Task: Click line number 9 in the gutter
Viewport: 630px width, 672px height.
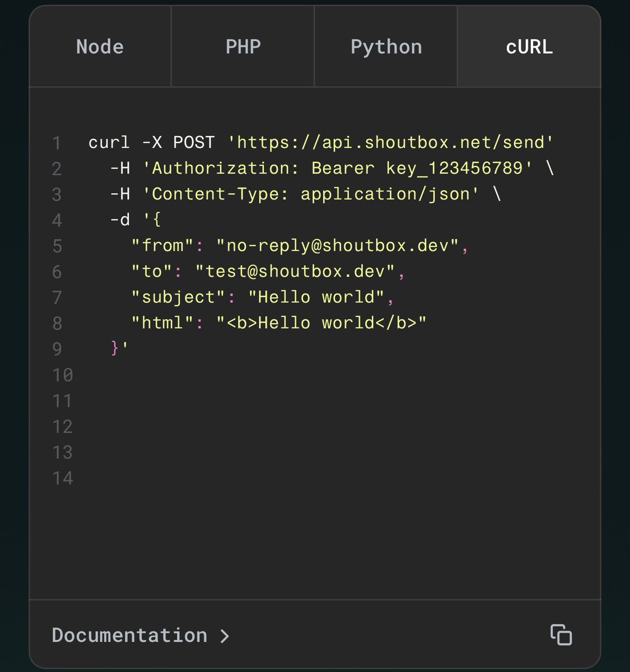Action: (x=57, y=349)
